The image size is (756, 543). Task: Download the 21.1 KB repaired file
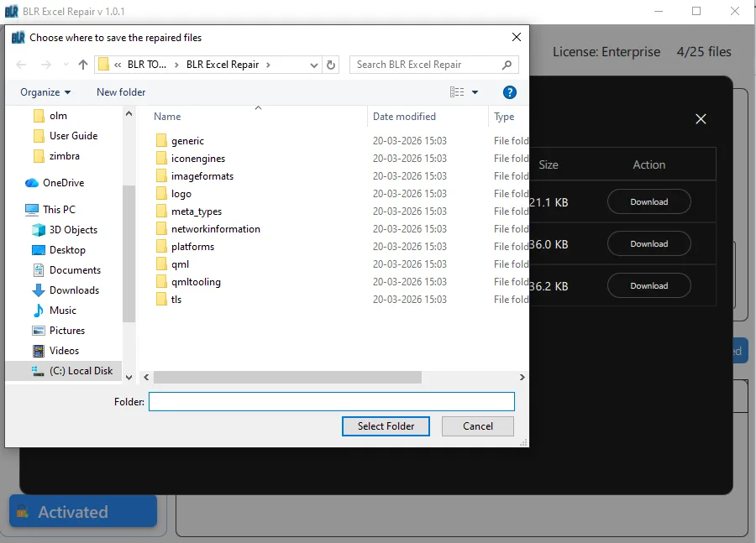(648, 201)
